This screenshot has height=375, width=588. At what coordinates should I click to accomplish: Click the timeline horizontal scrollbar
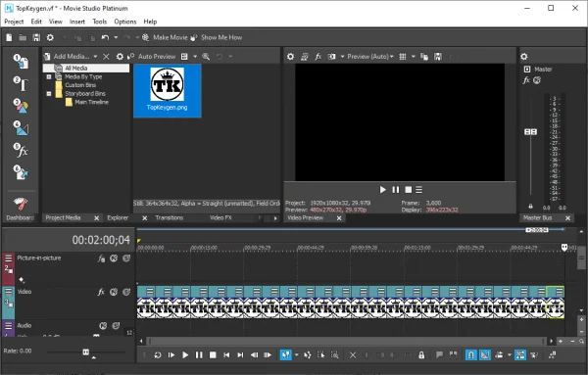[346, 341]
